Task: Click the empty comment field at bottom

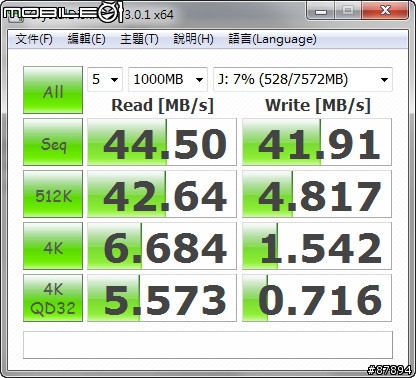Action: pos(208,345)
